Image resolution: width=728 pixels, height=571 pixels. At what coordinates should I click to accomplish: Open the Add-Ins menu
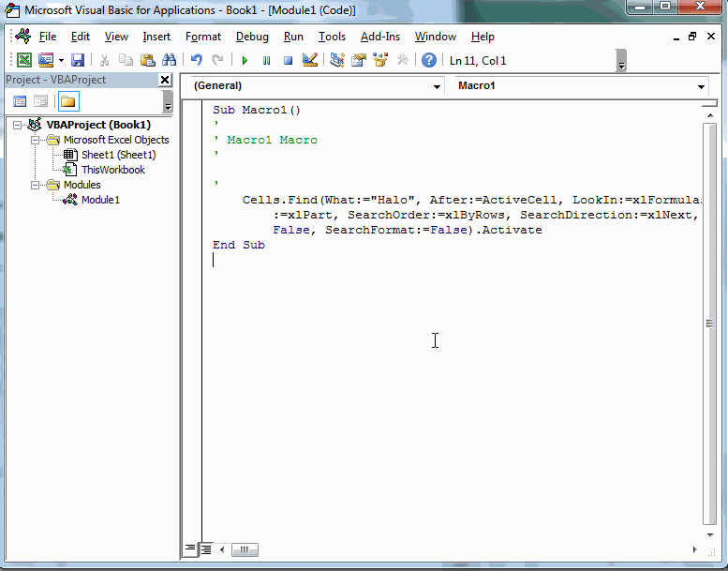(380, 37)
